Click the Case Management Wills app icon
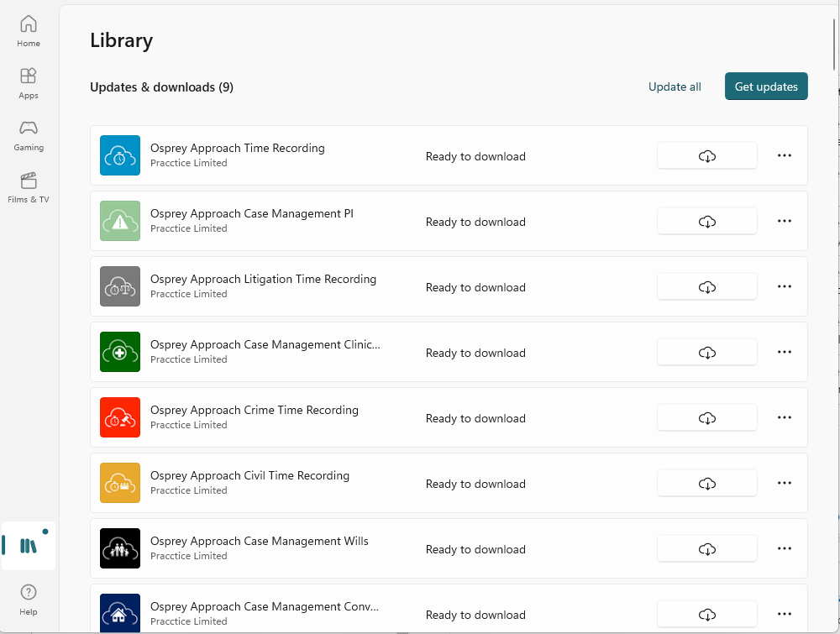 (120, 548)
